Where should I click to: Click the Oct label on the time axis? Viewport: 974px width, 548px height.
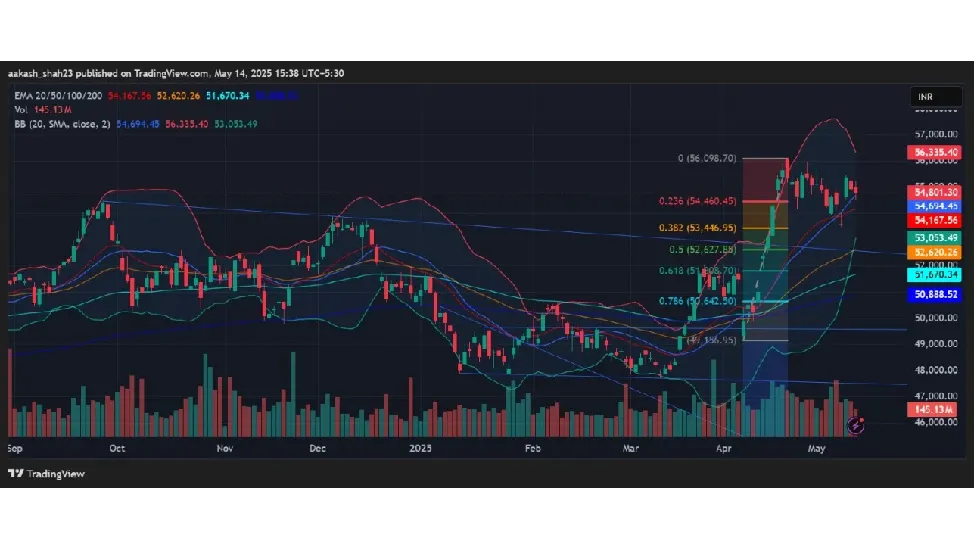coord(117,448)
